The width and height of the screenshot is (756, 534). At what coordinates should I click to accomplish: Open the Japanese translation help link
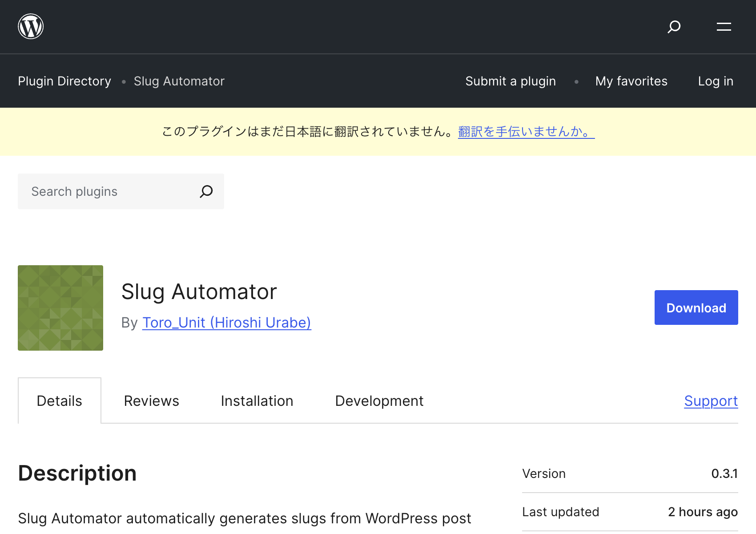coord(527,132)
